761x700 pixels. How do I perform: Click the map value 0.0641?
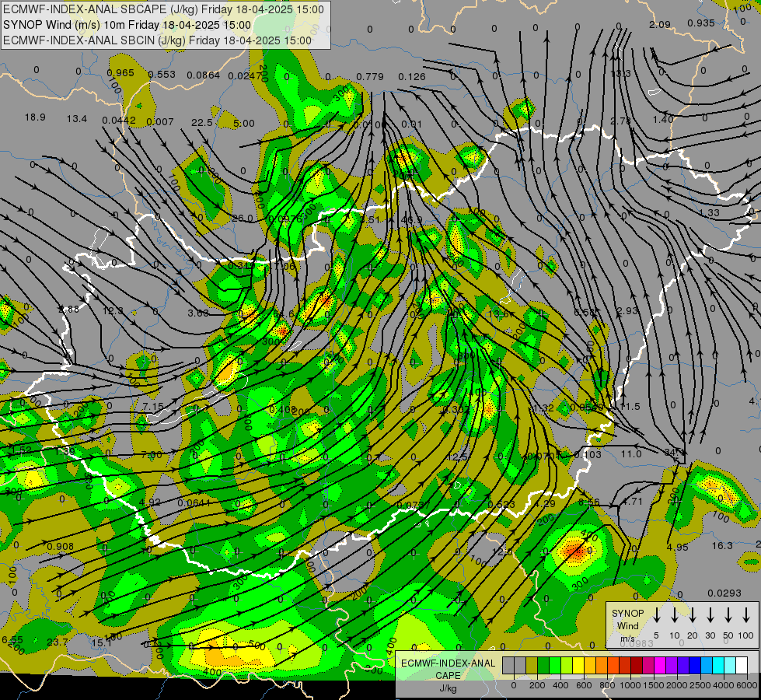(194, 502)
